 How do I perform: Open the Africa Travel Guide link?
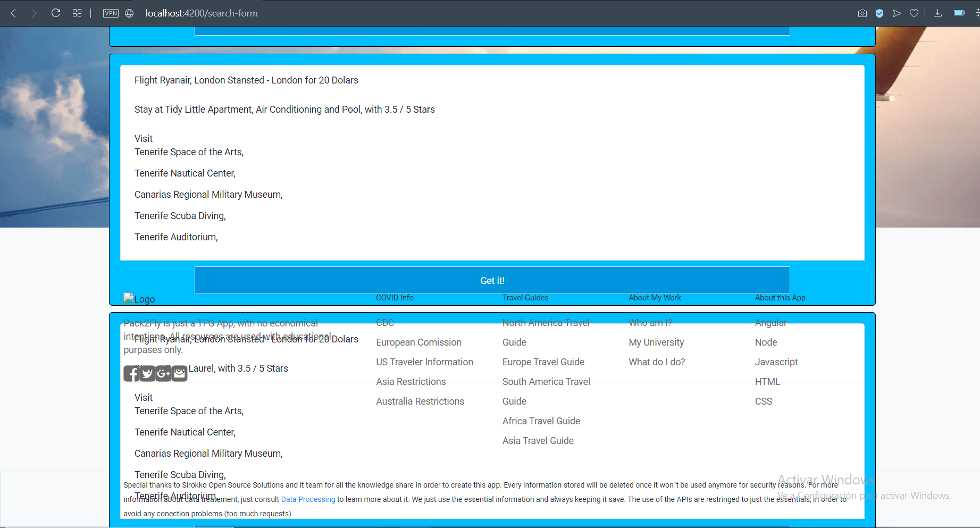(x=541, y=421)
